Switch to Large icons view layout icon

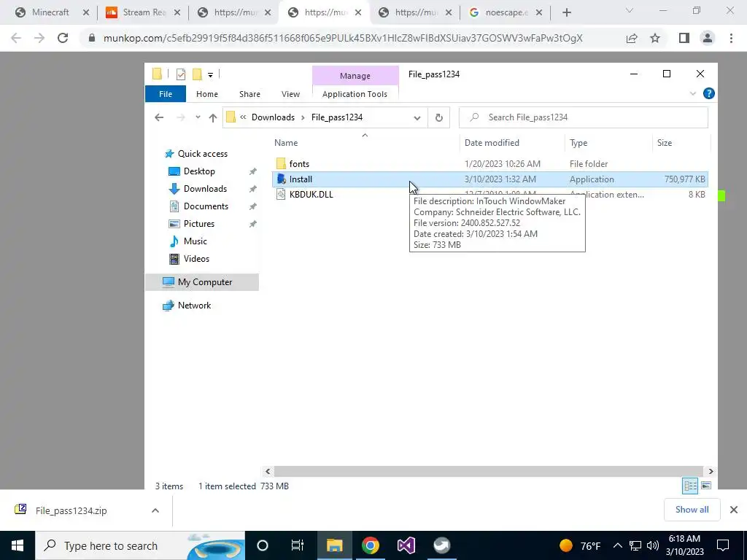point(706,486)
